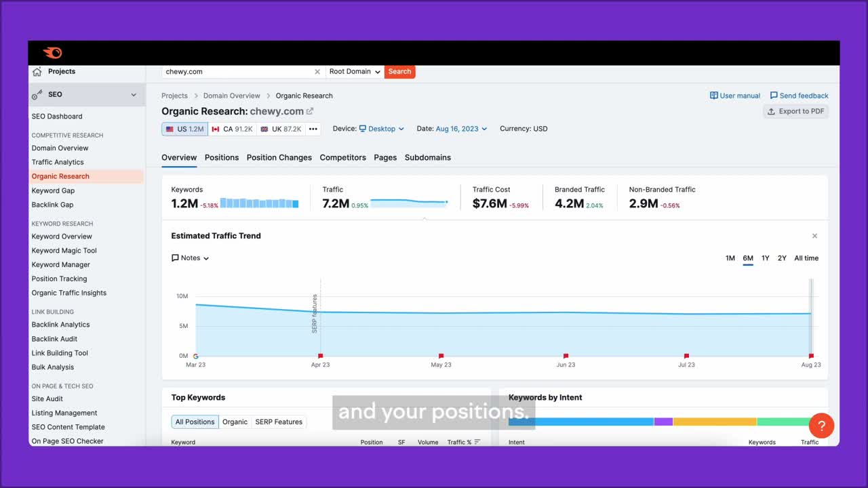
Task: Open the Date Aug 16, 2023 dropdown
Action: [x=461, y=129]
